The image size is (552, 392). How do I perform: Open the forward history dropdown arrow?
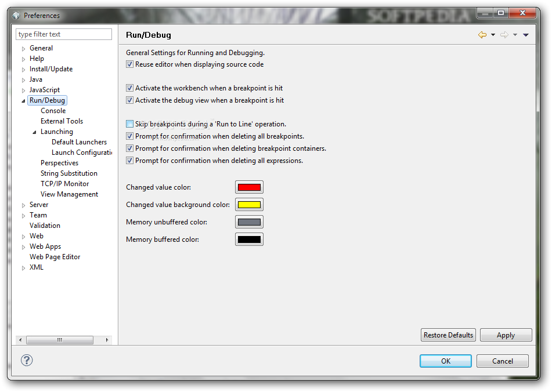pos(515,35)
